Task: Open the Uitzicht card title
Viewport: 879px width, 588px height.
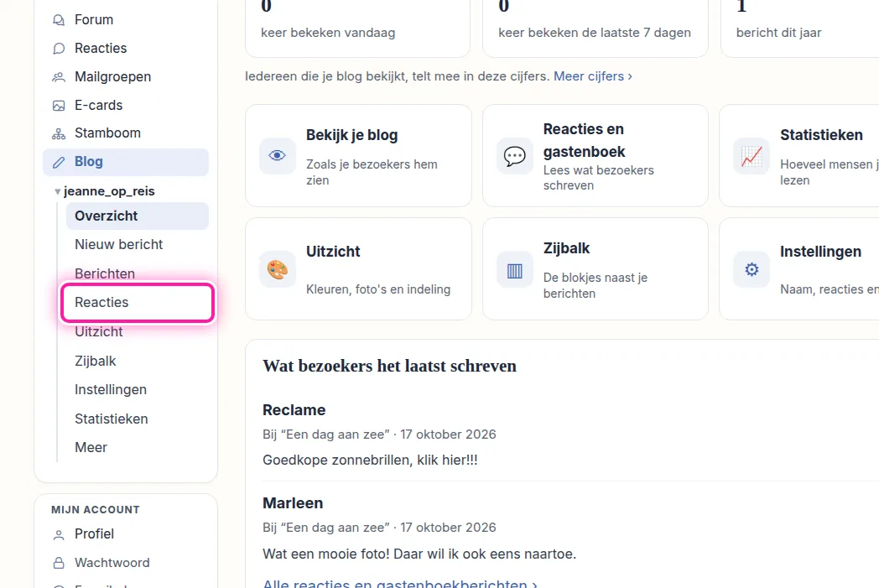Action: pyautogui.click(x=333, y=252)
